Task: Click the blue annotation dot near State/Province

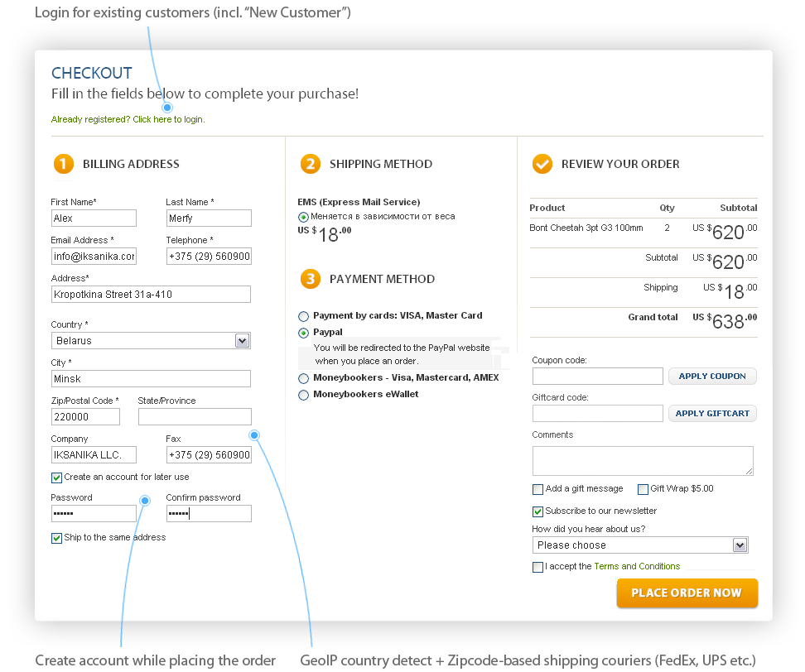Action: pyautogui.click(x=254, y=435)
